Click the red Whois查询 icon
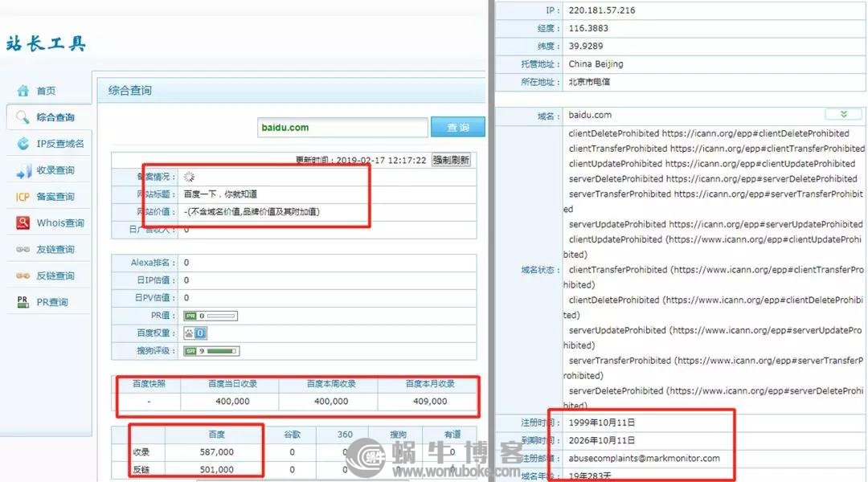The height and width of the screenshot is (482, 868). click(x=23, y=223)
